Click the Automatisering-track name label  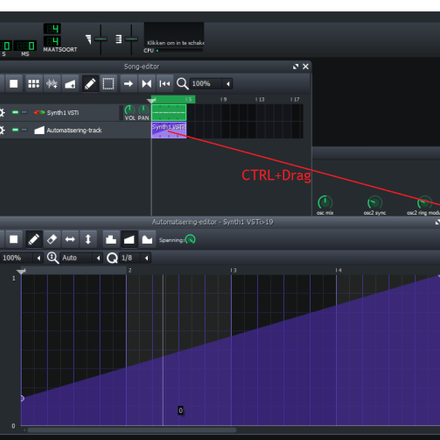click(x=74, y=130)
